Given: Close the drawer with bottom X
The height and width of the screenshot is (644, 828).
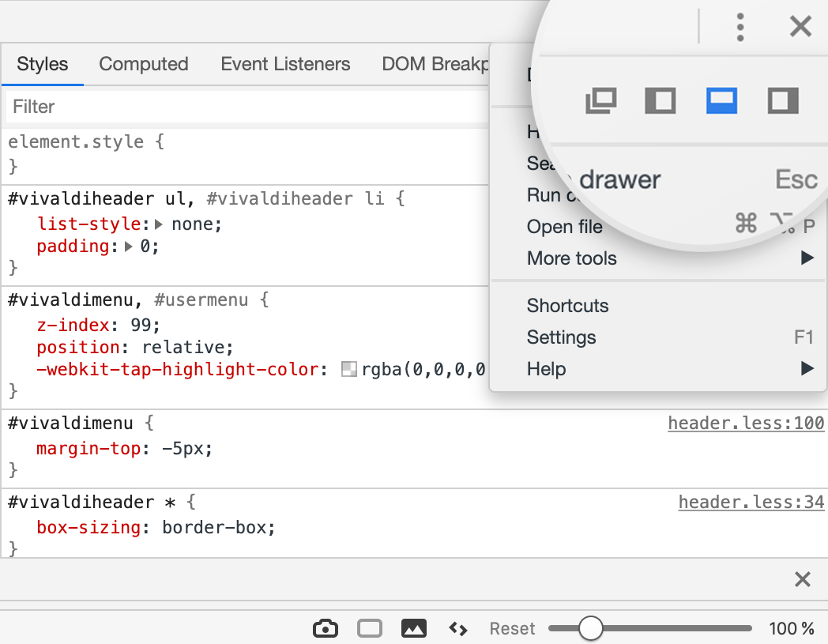Looking at the screenshot, I should pyautogui.click(x=802, y=579).
